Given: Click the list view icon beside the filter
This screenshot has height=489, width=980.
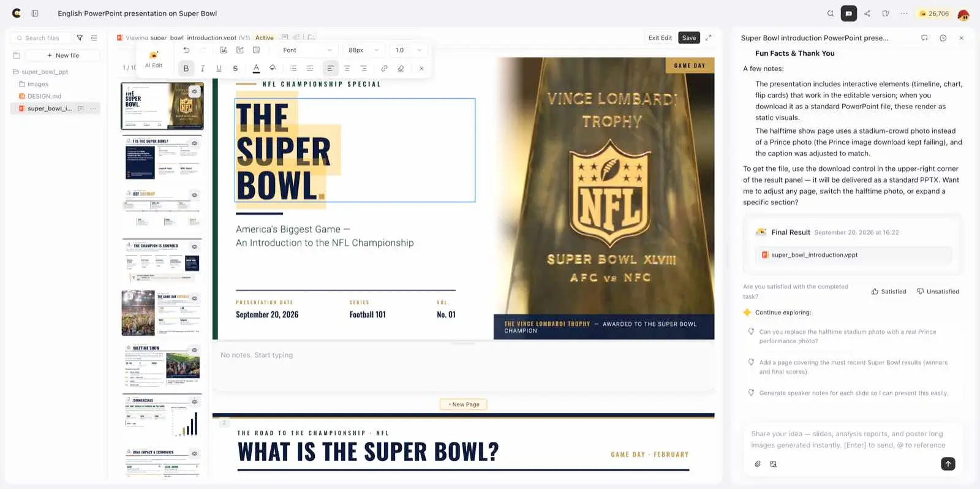Looking at the screenshot, I should pyautogui.click(x=94, y=38).
